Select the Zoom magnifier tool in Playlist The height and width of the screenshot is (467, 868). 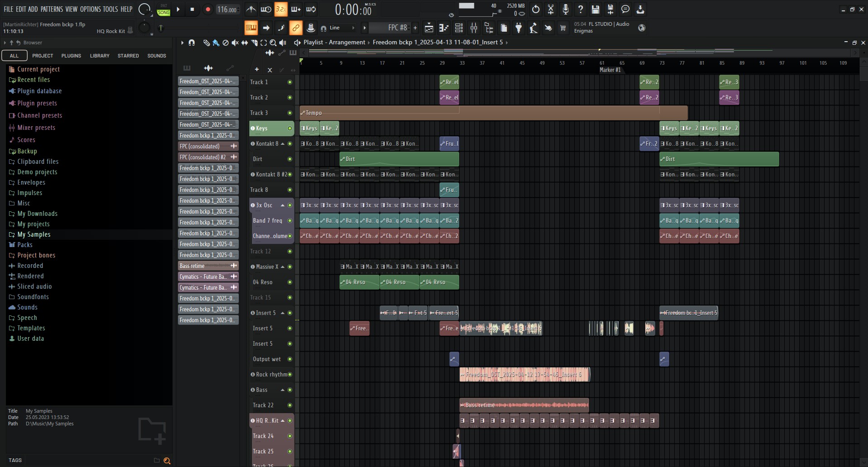click(273, 43)
